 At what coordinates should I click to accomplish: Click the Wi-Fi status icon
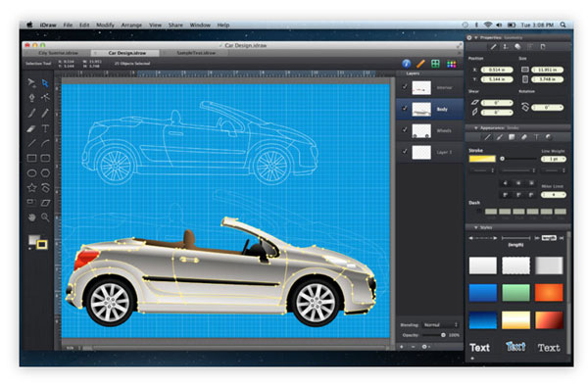[488, 24]
